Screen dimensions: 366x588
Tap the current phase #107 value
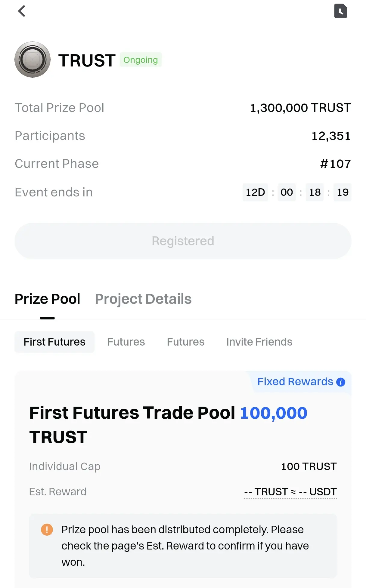[335, 164]
